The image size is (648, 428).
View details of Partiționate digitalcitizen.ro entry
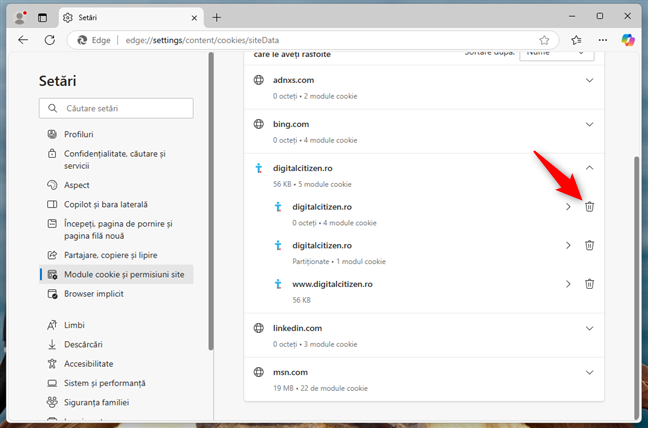click(x=568, y=245)
